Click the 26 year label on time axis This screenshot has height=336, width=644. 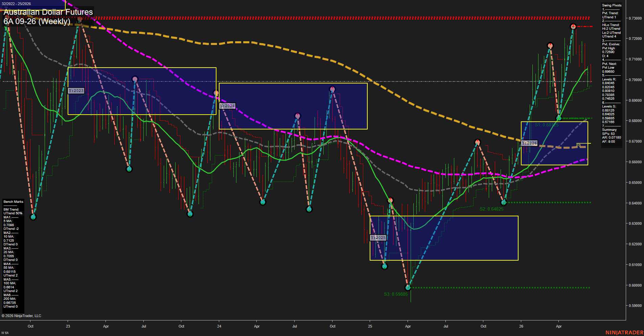[521, 326]
